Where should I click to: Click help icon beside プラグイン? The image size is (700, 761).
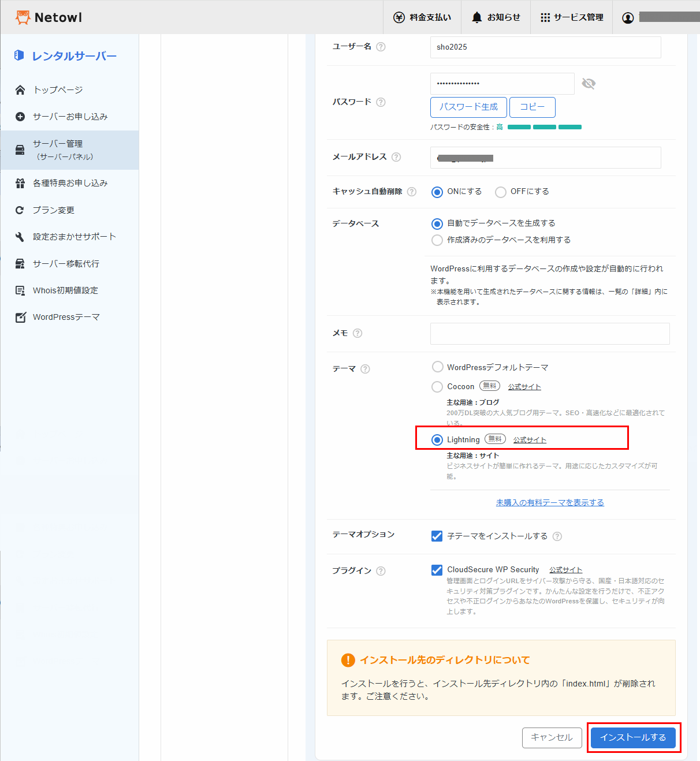[381, 571]
